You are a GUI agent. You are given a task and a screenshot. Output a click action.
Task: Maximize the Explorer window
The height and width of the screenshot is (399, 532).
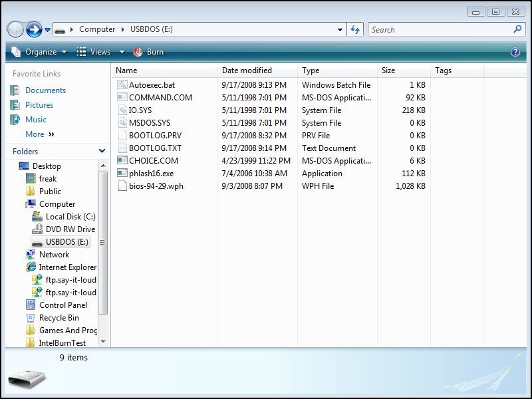click(495, 12)
